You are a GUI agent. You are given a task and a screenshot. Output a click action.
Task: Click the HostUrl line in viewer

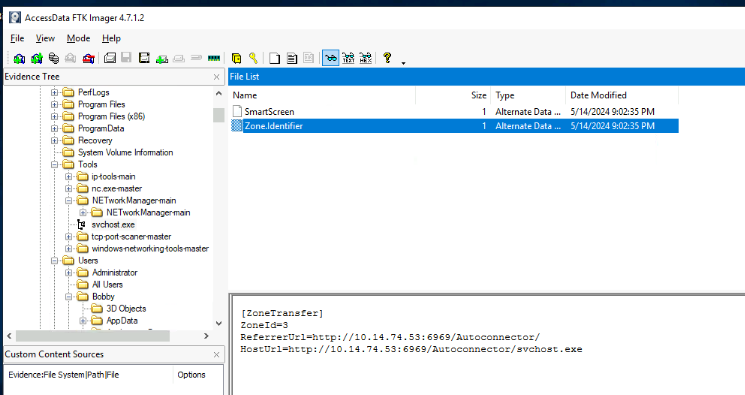coord(411,349)
